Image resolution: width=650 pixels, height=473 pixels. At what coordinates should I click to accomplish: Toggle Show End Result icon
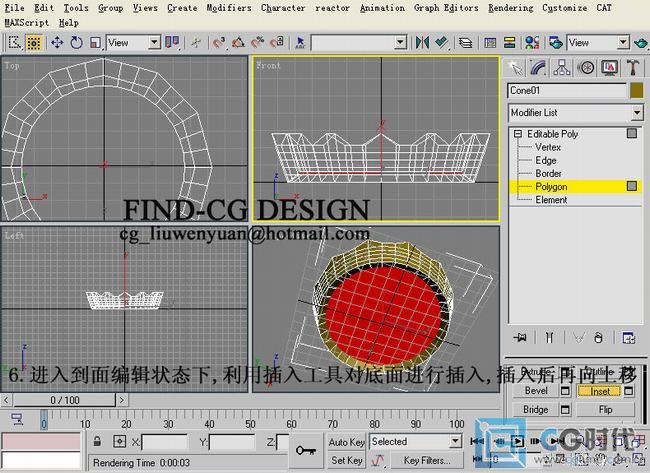tap(549, 338)
